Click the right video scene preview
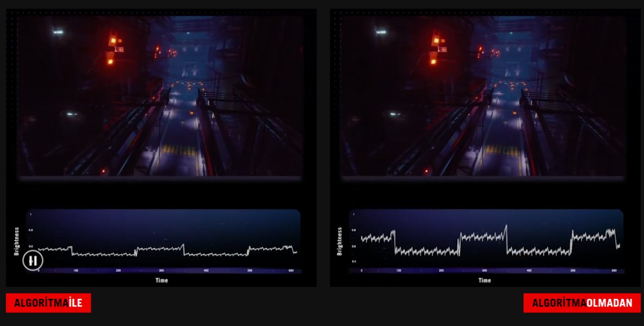Viewport: 644px width, 326px height. pyautogui.click(x=483, y=96)
